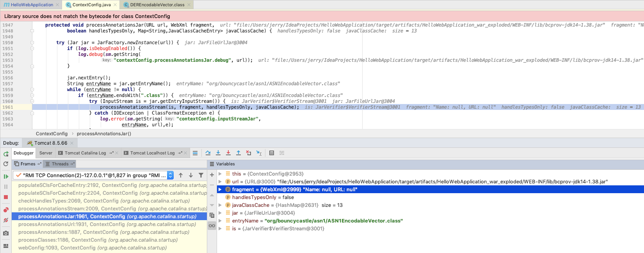
Task: Select the processAnnotationsStream:2009 stack frame
Action: [109, 209]
